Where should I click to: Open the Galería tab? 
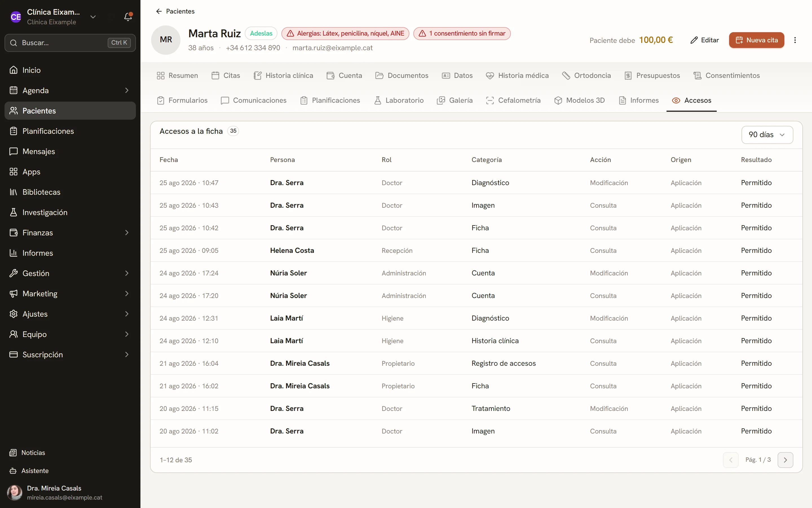[x=455, y=100]
